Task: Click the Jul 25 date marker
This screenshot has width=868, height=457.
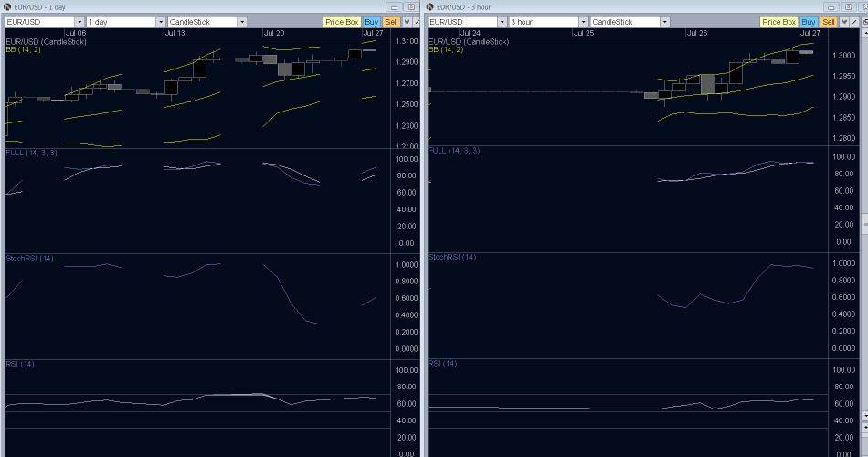Action: coord(584,33)
